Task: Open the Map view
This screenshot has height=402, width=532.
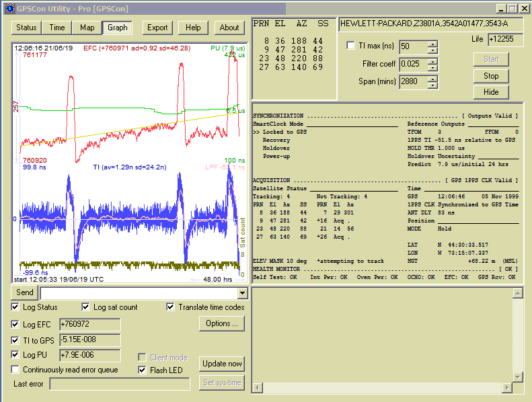Action: (x=87, y=28)
